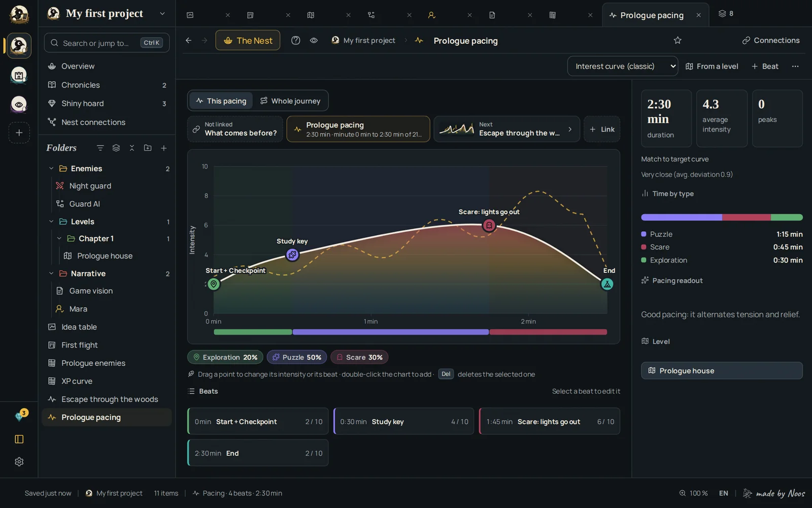Click the From a level button
This screenshot has height=508, width=812.
pyautogui.click(x=712, y=66)
